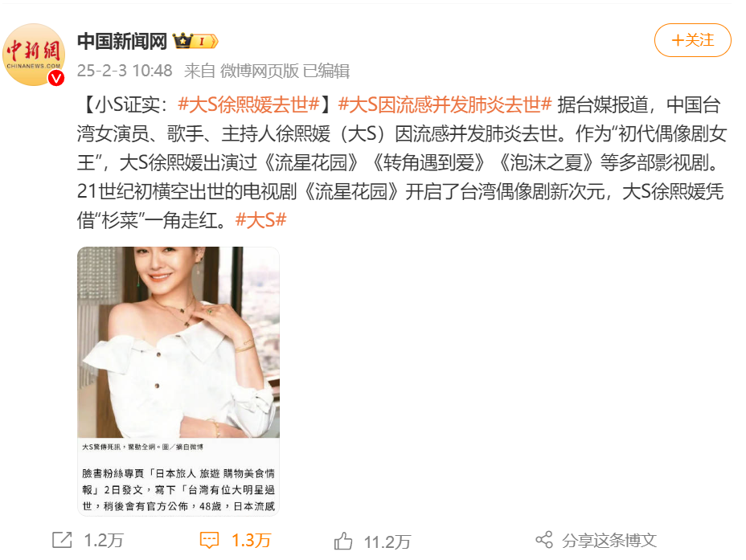746x560 pixels.
Task: Click the 1.3万 comment count
Action: pos(251,541)
